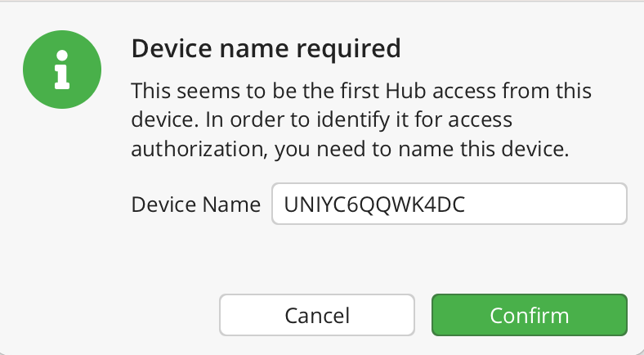
Task: Click the Confirm button
Action: pyautogui.click(x=529, y=315)
